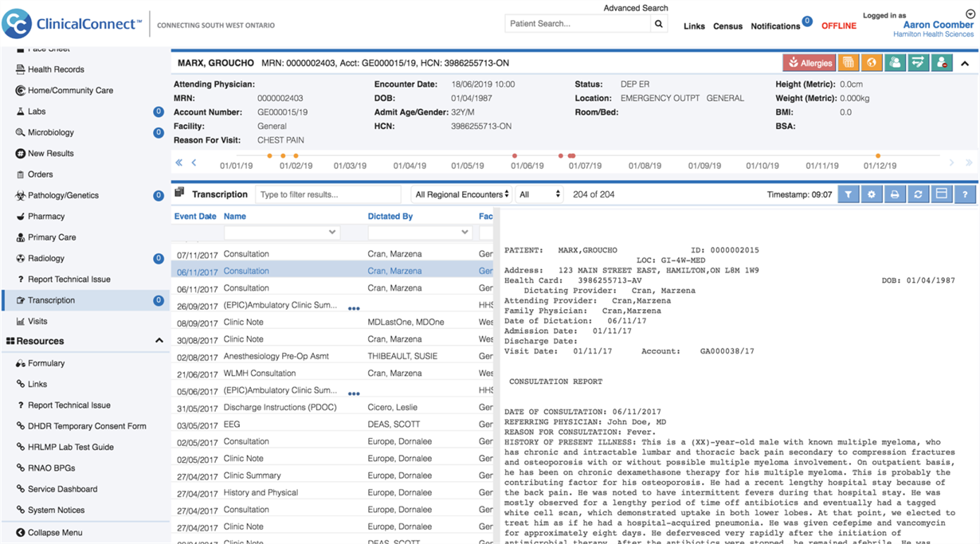Click in the 'Type to filter results' field
The height and width of the screenshot is (544, 980).
(327, 194)
